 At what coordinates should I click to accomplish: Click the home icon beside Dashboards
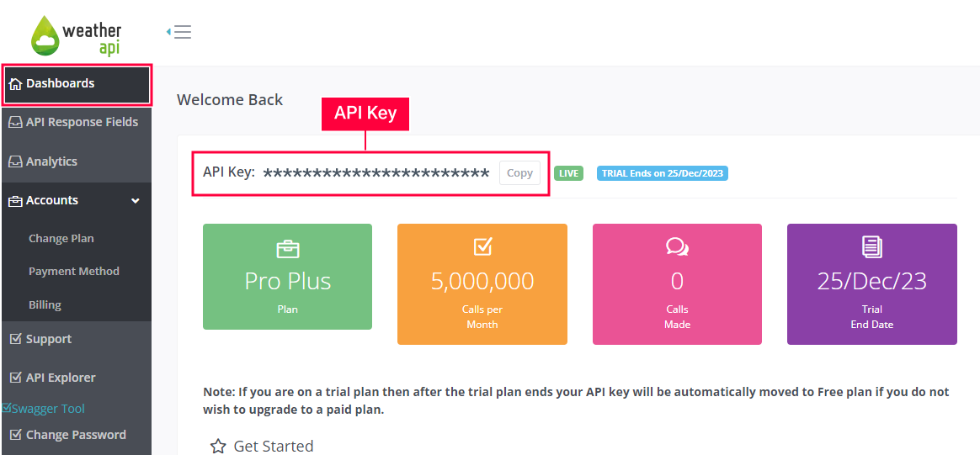click(16, 83)
